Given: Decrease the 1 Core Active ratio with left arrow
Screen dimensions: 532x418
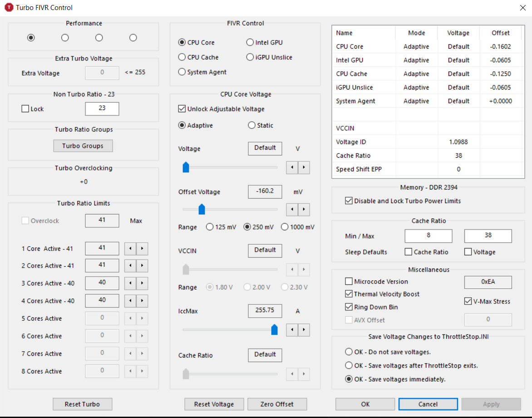Looking at the screenshot, I should tap(130, 249).
